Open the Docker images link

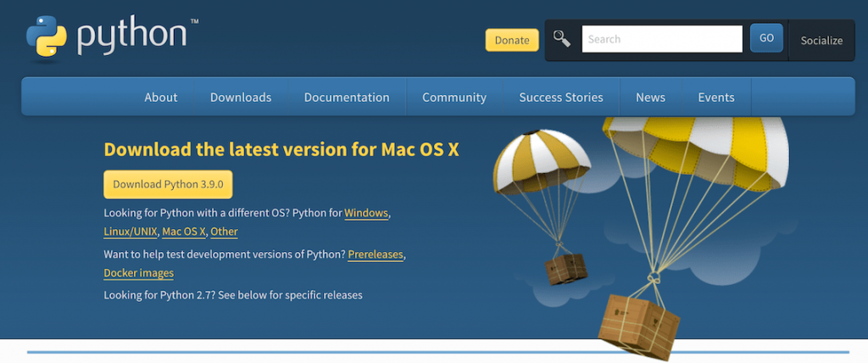138,273
